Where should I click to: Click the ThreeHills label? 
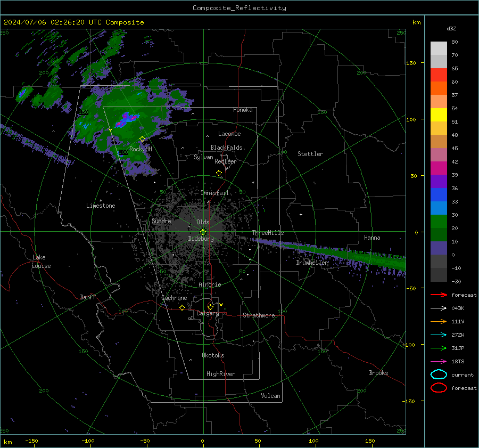[268, 233]
